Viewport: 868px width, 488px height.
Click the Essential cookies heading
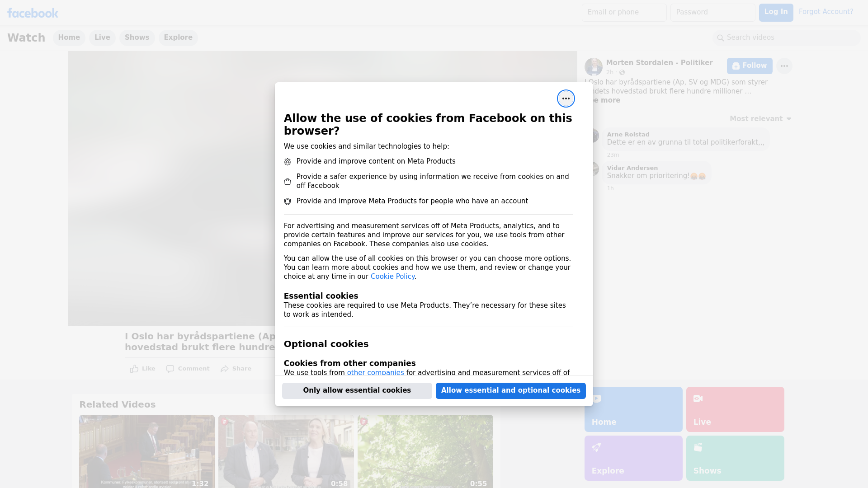pos(321,296)
